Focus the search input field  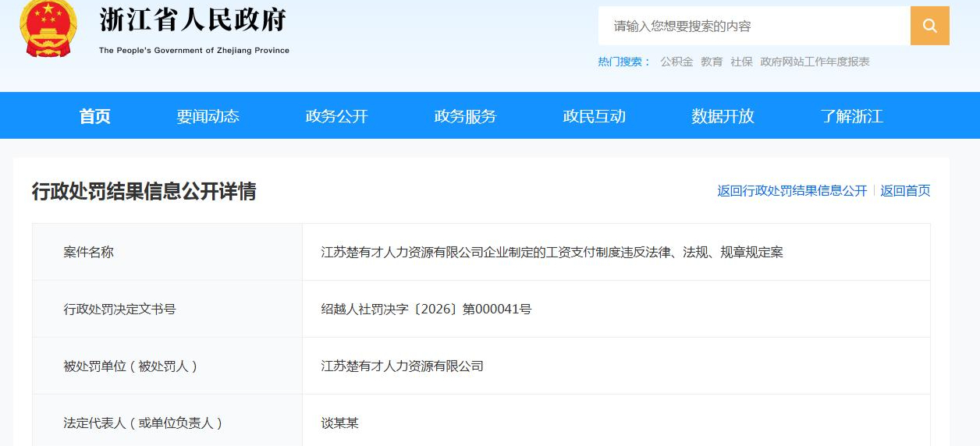(755, 26)
